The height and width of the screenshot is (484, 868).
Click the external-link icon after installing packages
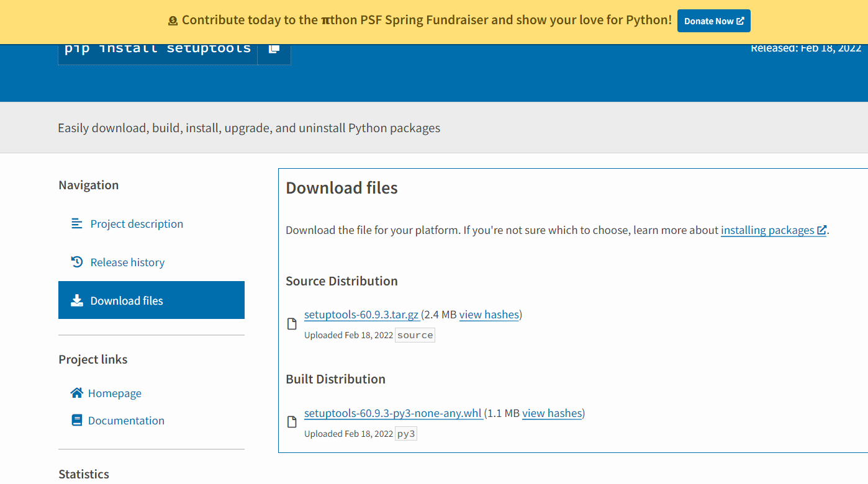(x=823, y=229)
